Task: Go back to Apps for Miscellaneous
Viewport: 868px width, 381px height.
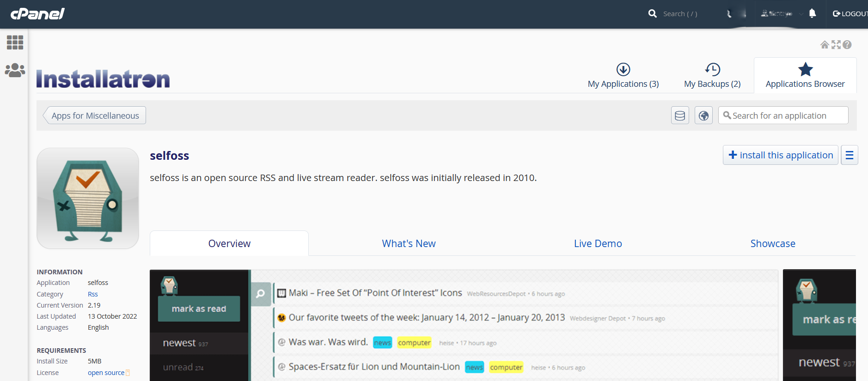Action: pos(95,115)
